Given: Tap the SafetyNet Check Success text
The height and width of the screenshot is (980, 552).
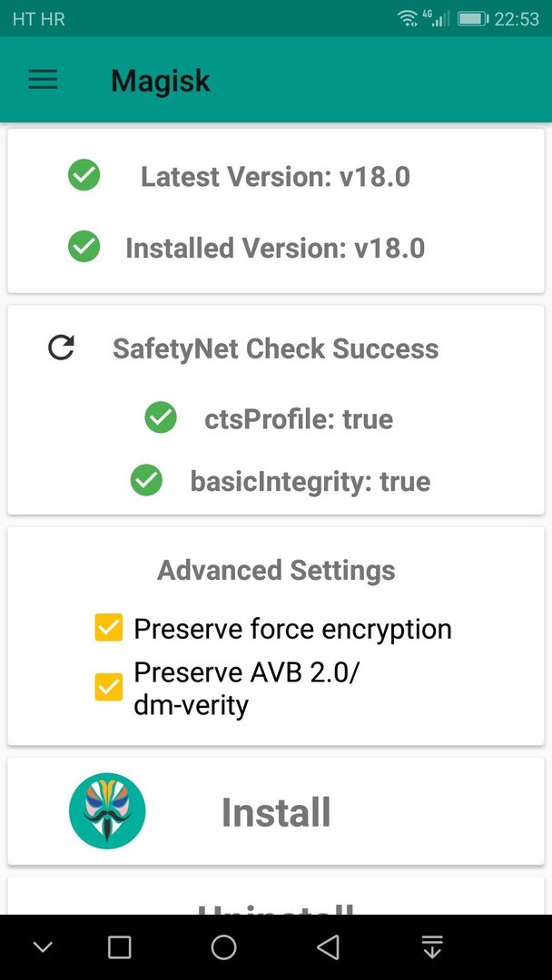Looking at the screenshot, I should click(276, 348).
